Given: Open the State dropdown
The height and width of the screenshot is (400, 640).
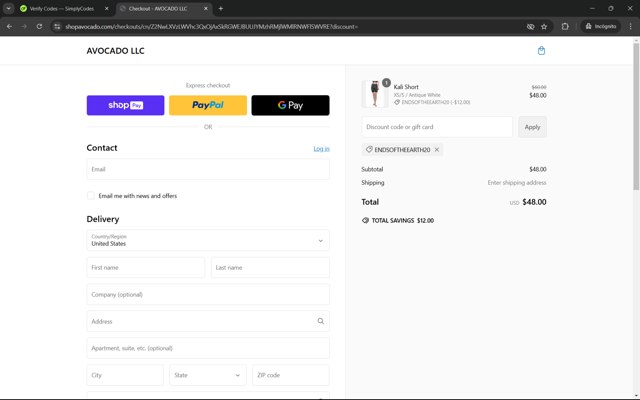Looking at the screenshot, I should click(x=208, y=375).
